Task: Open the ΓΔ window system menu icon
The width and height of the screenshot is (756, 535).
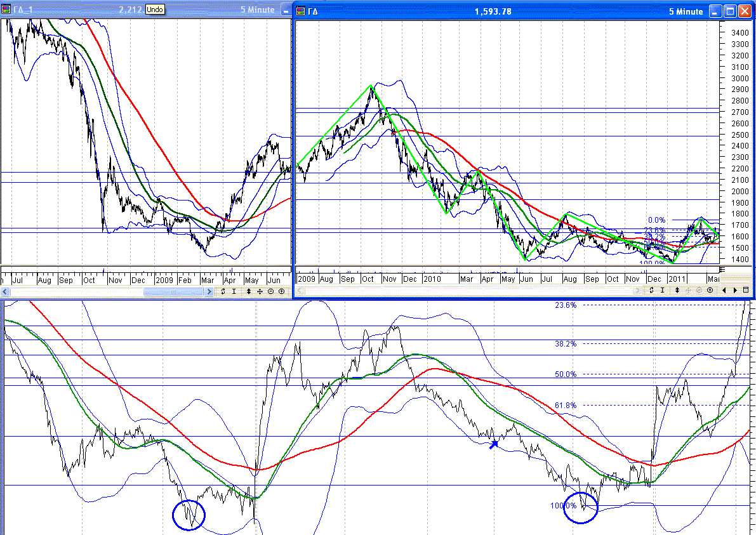Action: (301, 11)
